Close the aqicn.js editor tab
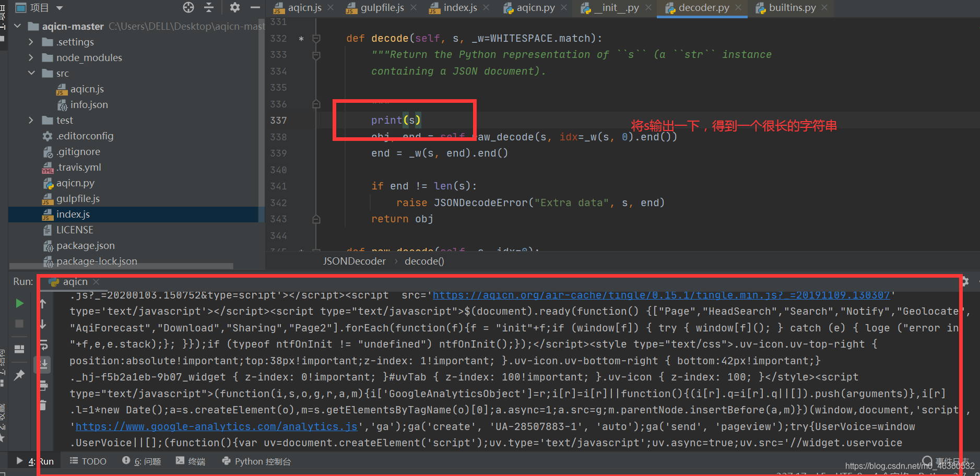Screen dimensions: 980x476 tap(331, 7)
